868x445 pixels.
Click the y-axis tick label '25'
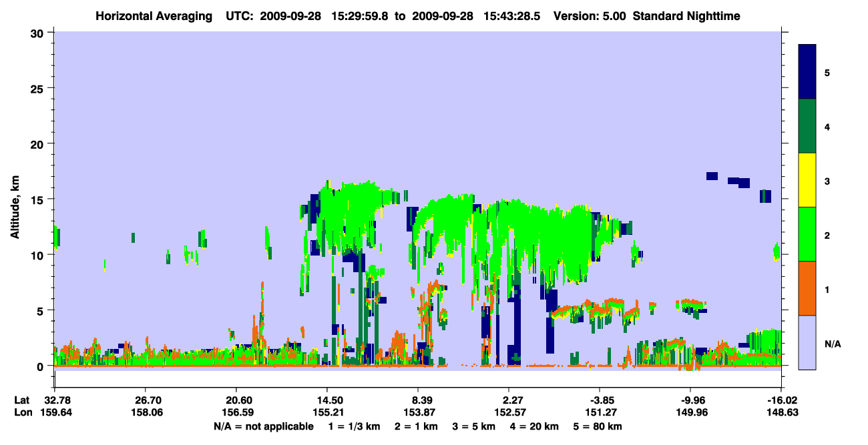click(x=39, y=88)
